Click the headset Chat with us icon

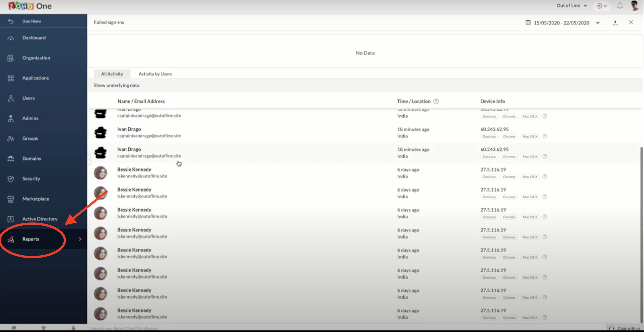tap(612, 328)
